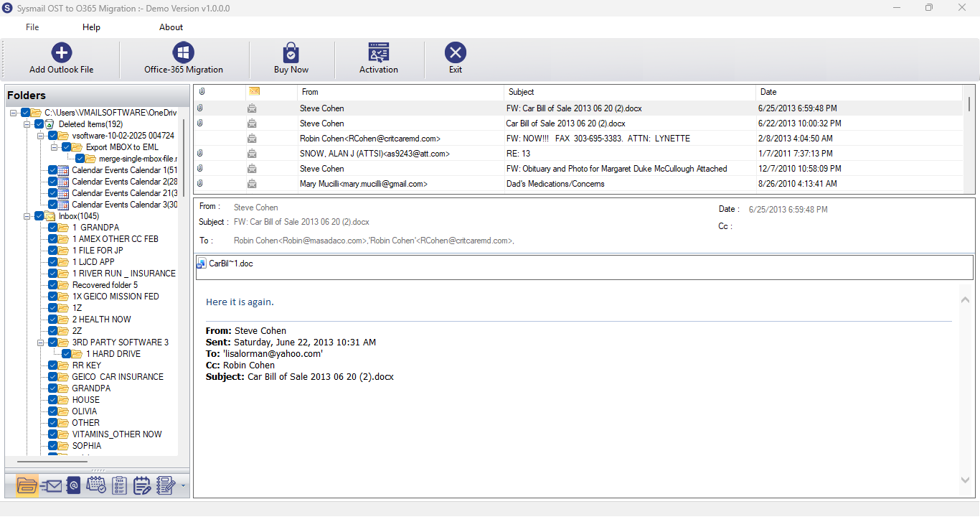This screenshot has height=517, width=980.
Task: Select the RE: 13 message row
Action: tap(578, 154)
